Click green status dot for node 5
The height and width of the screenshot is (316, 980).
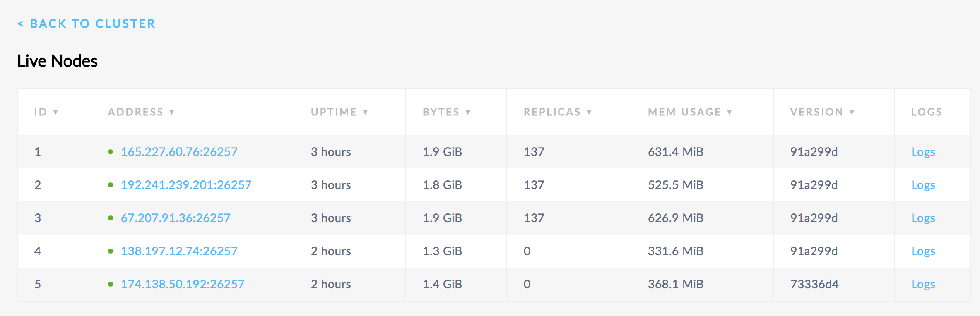tap(111, 284)
